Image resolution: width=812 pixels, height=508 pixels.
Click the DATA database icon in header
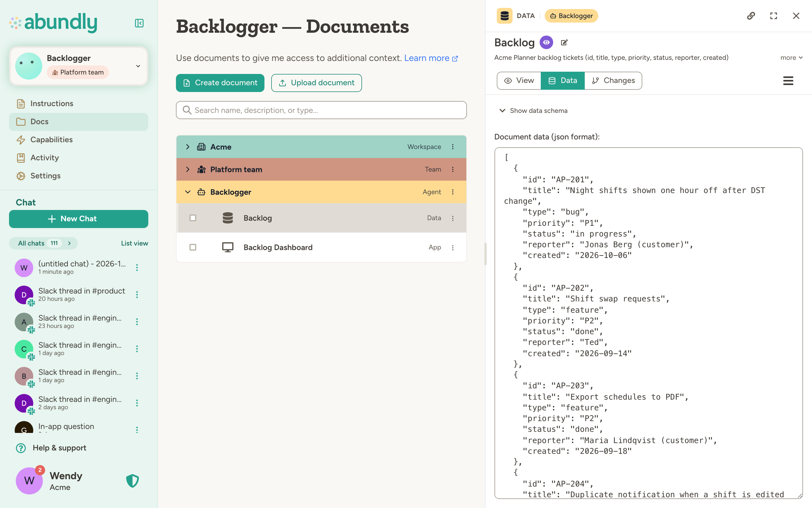click(504, 16)
